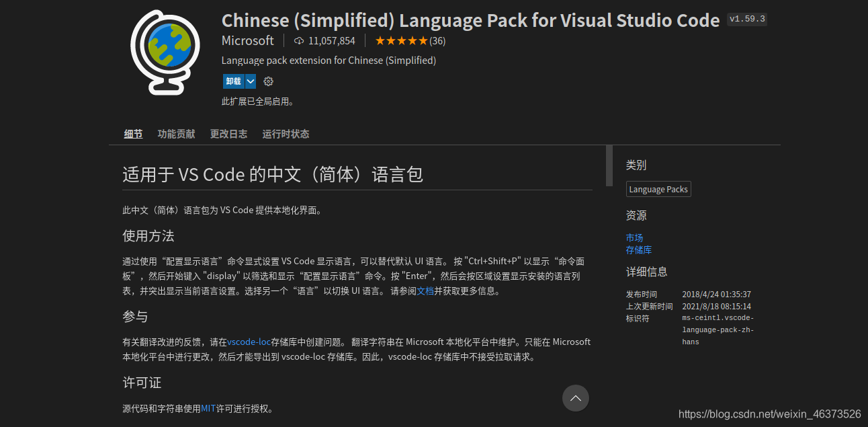The image size is (868, 427).
Task: Click the published date 2018/4/24 01:35:37
Action: coord(716,295)
